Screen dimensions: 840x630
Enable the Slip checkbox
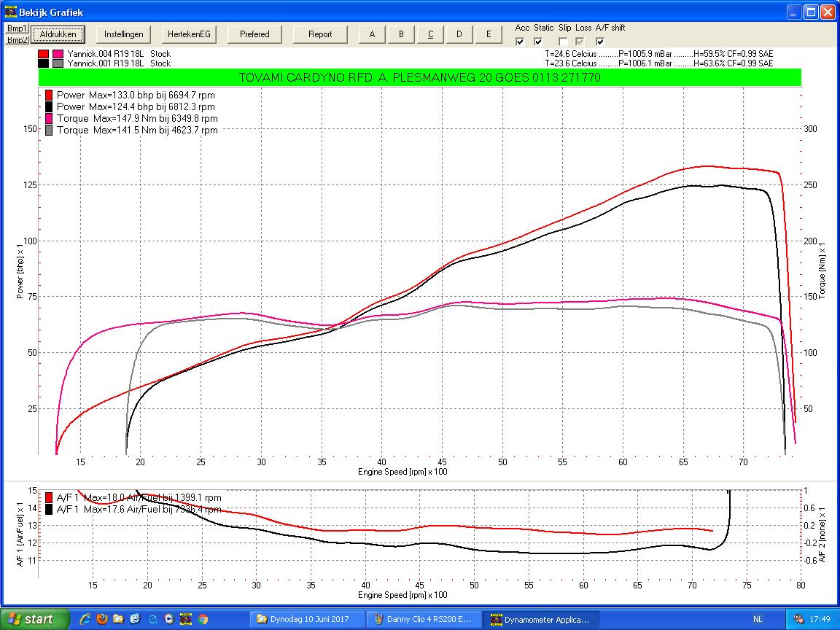[x=562, y=42]
